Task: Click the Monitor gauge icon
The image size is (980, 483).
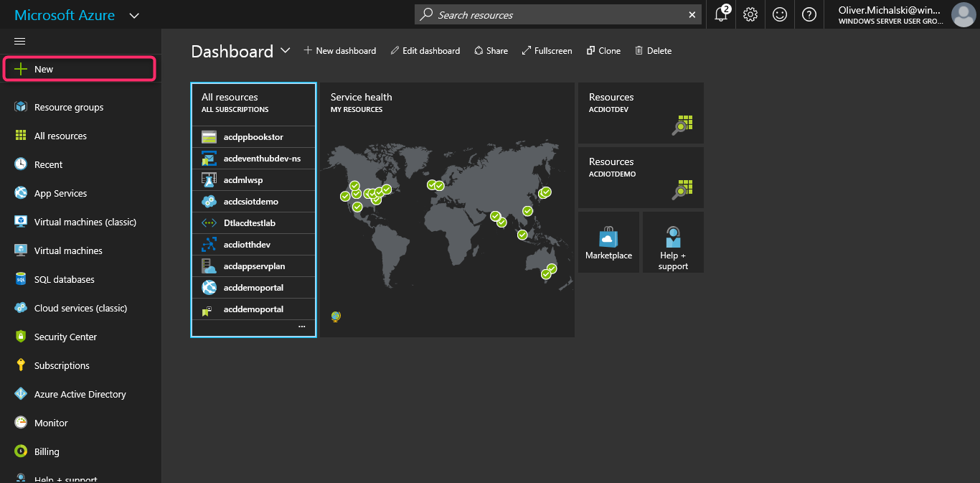Action: click(21, 423)
